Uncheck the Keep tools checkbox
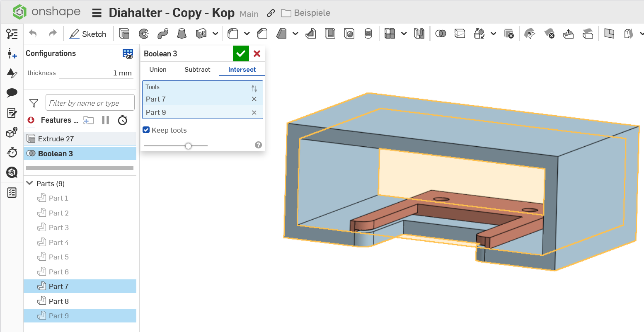 click(146, 130)
